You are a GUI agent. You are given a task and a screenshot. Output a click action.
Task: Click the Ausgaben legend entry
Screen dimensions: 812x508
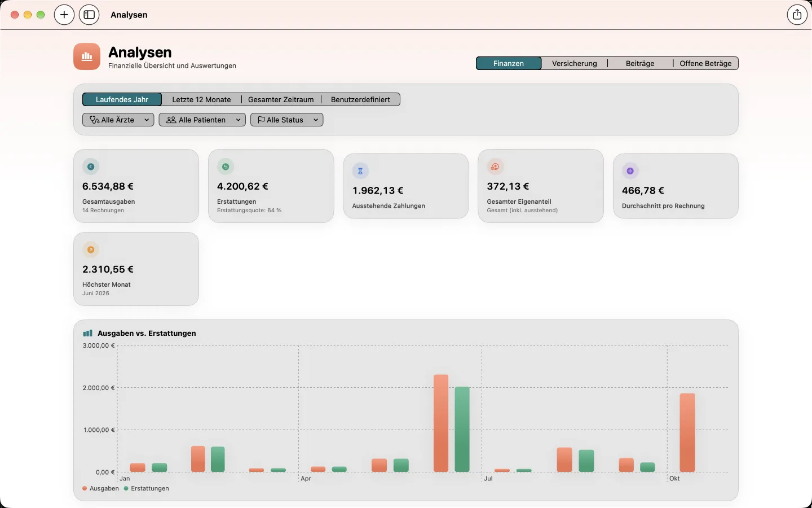click(x=100, y=488)
